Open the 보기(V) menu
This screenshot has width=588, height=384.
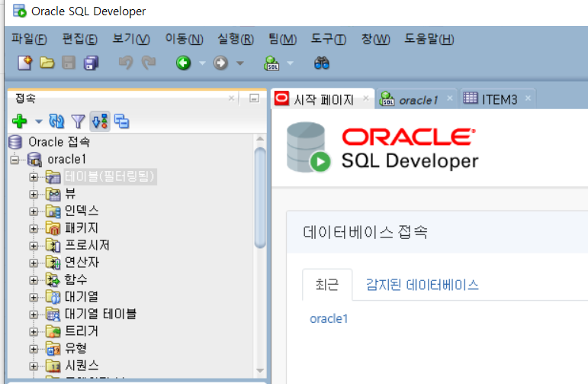coord(131,39)
